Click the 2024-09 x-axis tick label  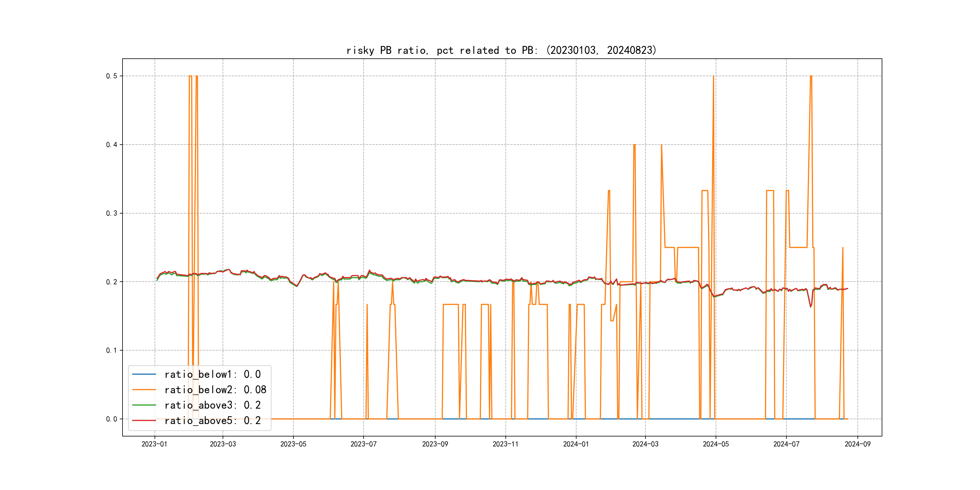[x=857, y=444]
